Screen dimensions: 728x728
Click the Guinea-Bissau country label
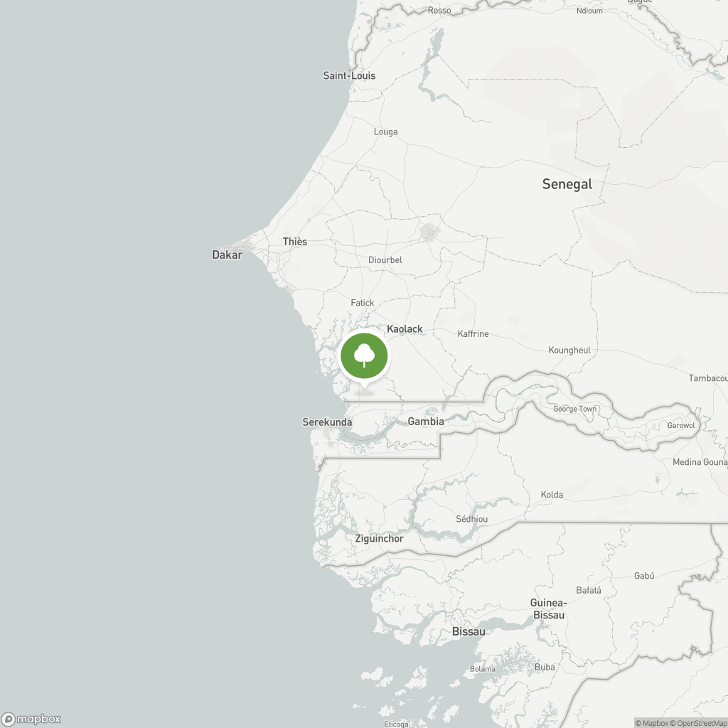(x=548, y=609)
